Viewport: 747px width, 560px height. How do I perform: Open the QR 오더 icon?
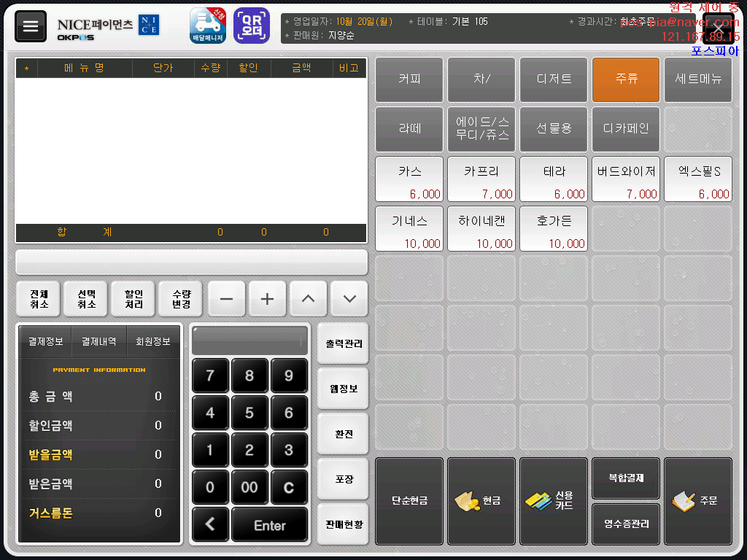tap(251, 26)
